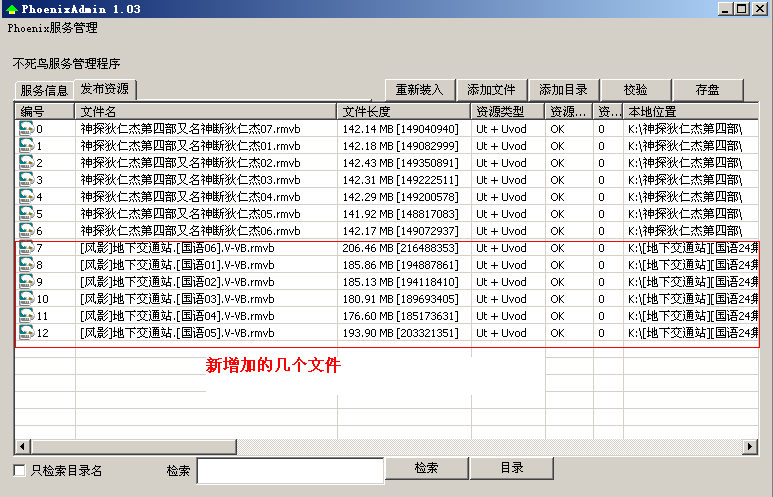Select file 神探狄仁杰第四部又名神断狄仁杰07.rmvb

click(190, 129)
